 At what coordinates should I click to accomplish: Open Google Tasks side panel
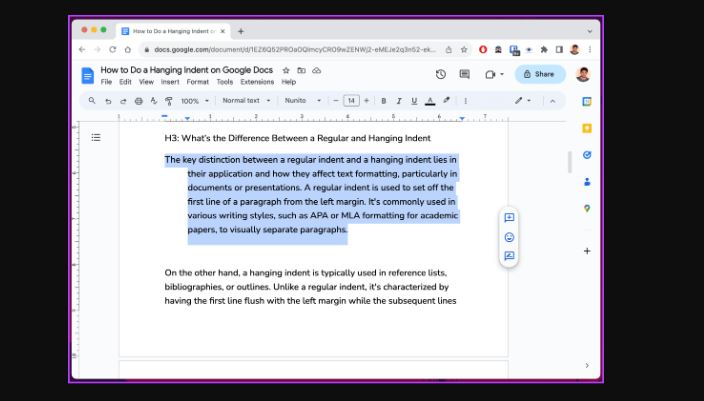(587, 155)
